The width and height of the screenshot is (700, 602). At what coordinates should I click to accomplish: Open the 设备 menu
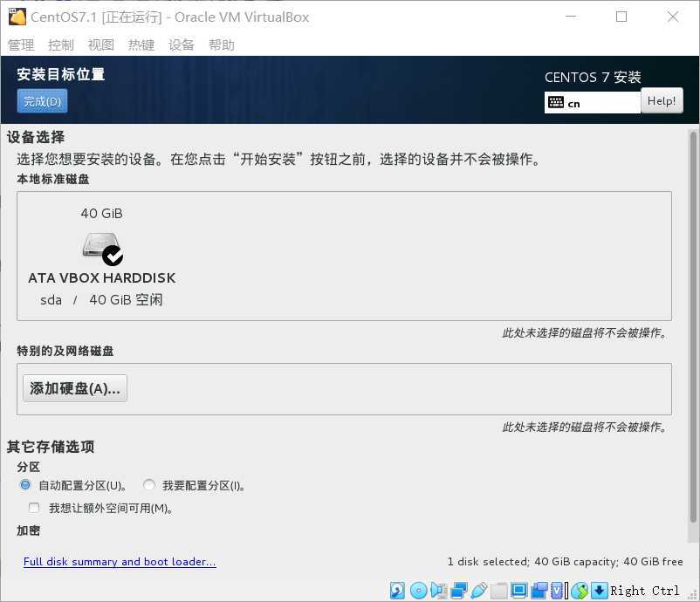(182, 44)
